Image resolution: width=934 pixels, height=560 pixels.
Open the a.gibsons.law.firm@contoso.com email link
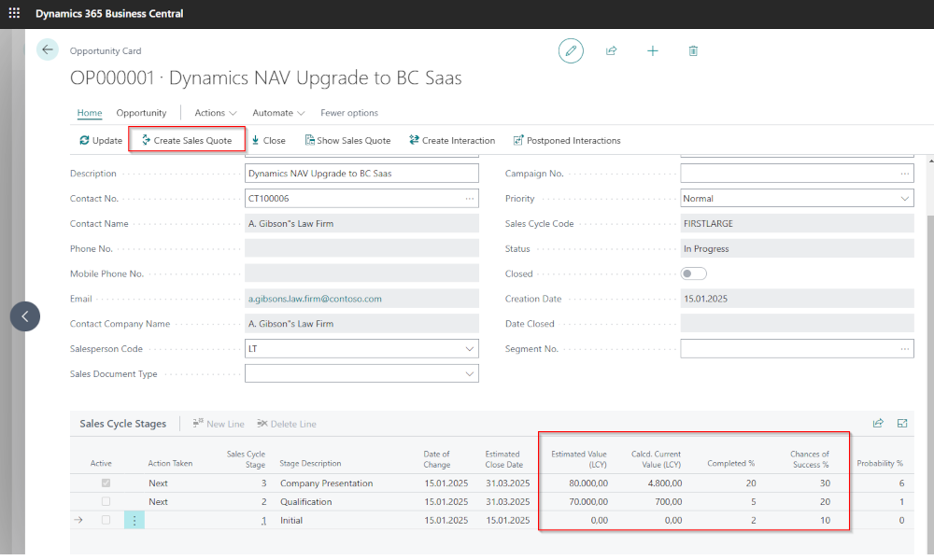tap(315, 299)
